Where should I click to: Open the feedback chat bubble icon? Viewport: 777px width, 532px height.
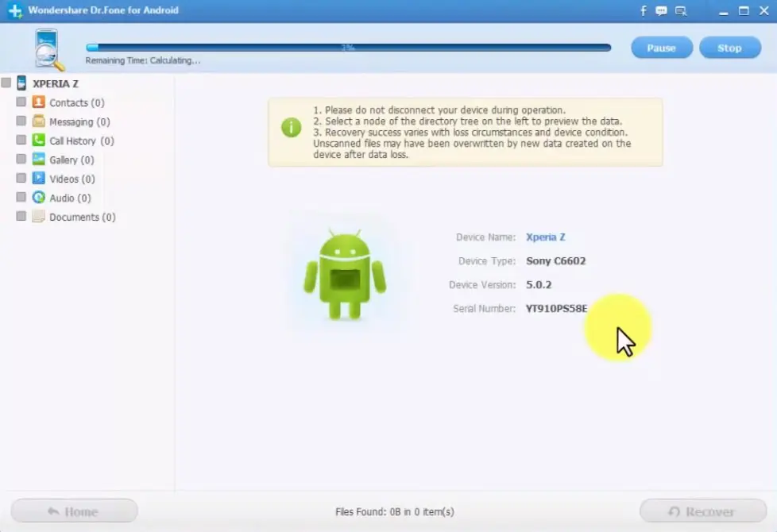tap(661, 11)
